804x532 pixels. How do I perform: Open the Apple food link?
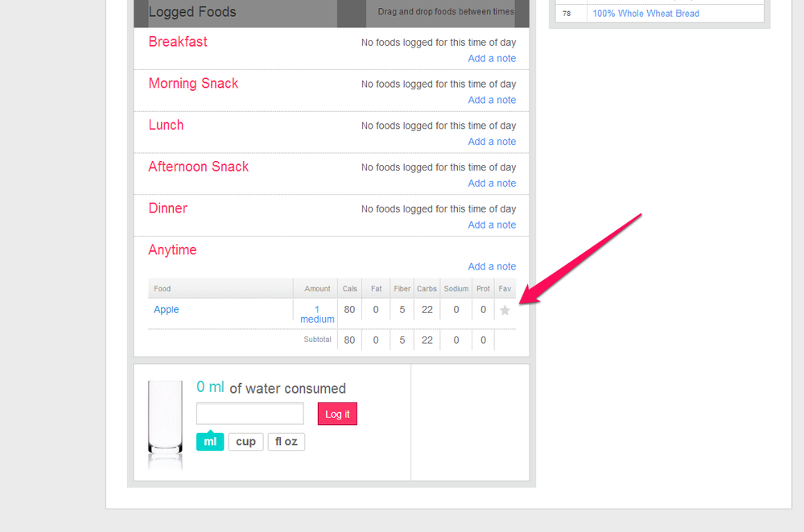[166, 309]
